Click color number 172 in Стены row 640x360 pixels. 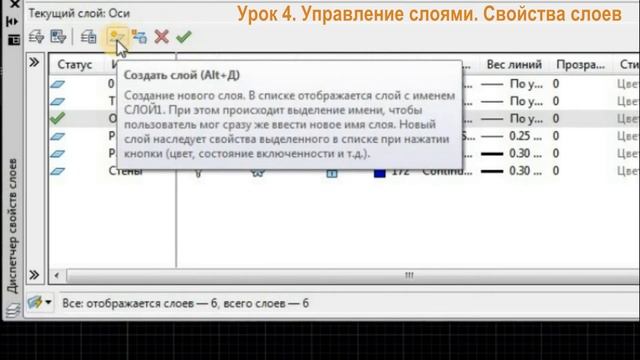click(x=400, y=171)
